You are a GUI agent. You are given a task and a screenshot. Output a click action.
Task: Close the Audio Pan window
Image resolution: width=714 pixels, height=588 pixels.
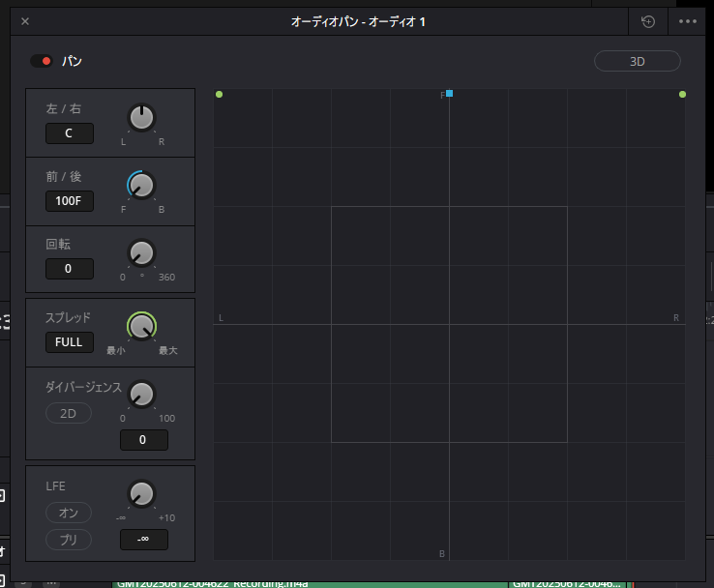(x=25, y=21)
